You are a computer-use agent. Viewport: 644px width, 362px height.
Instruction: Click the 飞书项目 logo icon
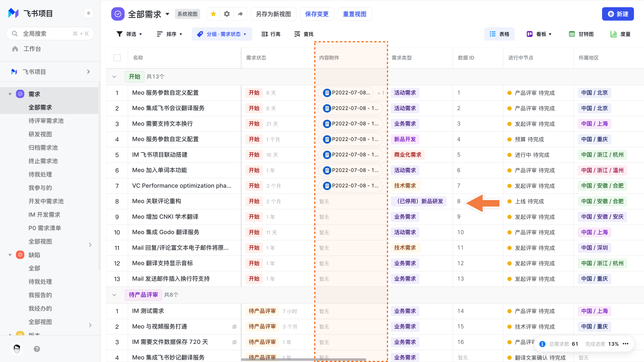(x=13, y=13)
